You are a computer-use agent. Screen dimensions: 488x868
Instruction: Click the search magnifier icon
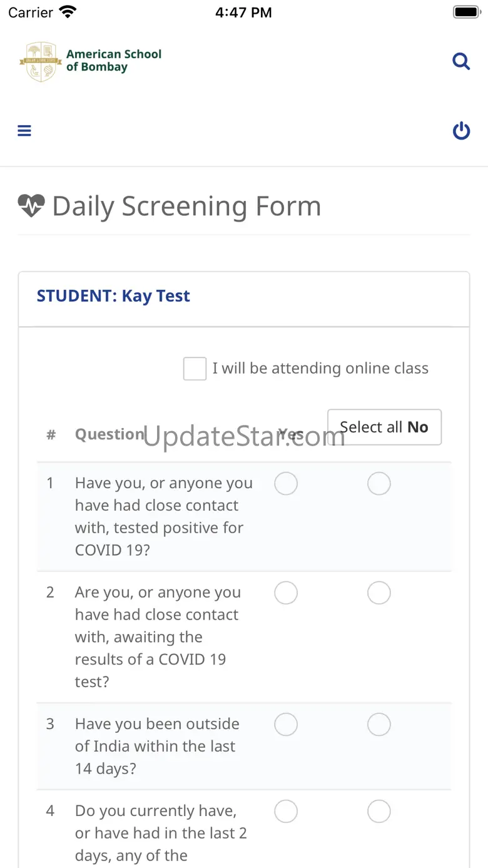tap(461, 61)
